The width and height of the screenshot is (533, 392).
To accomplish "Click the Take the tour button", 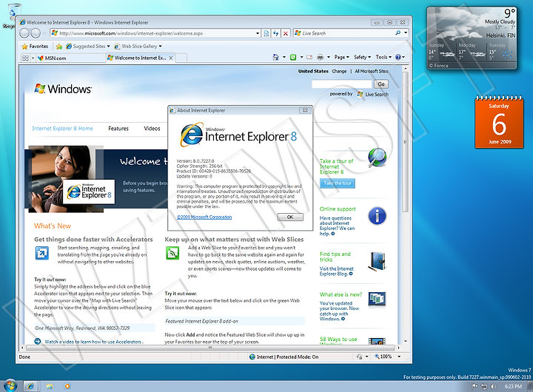I will pos(338,183).
